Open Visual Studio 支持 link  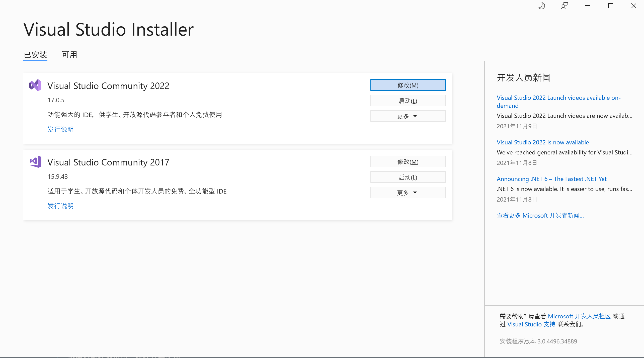(531, 324)
